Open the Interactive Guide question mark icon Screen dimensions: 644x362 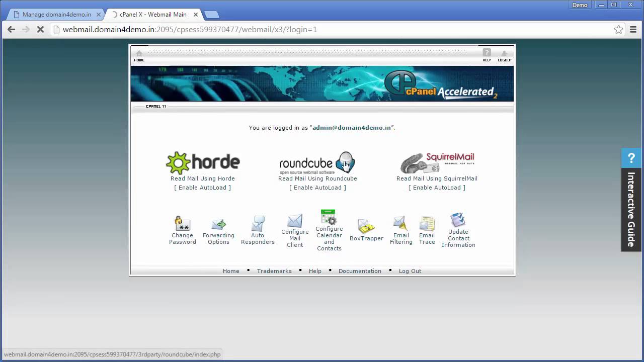[x=631, y=158]
